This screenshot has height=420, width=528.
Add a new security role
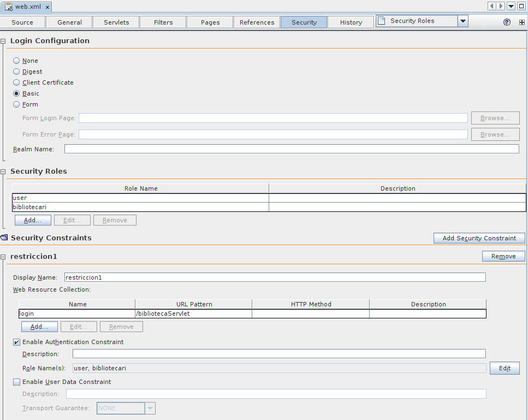[x=33, y=220]
